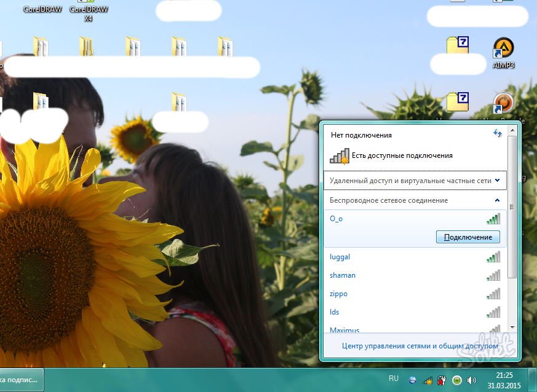Select the shaman wireless network
This screenshot has width=537, height=392.
click(x=342, y=275)
